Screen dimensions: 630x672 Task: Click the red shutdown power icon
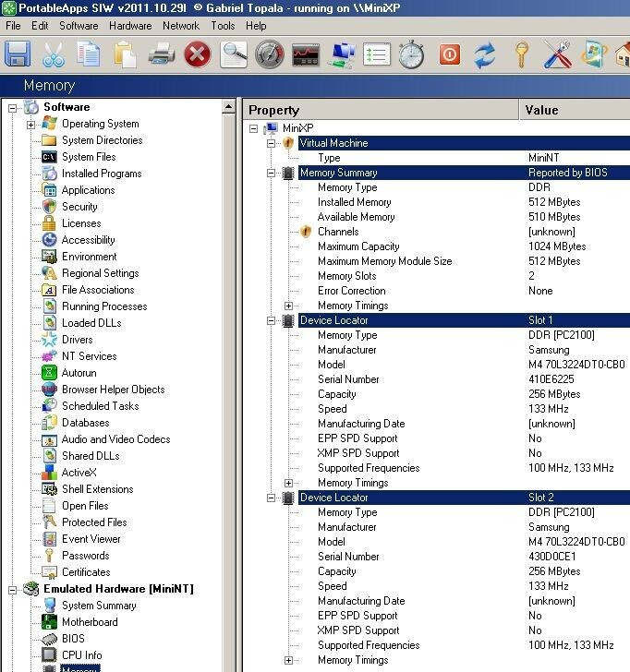tap(450, 54)
